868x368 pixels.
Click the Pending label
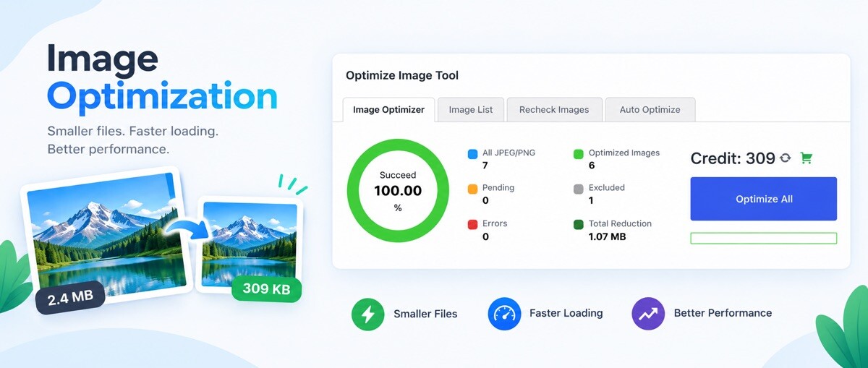[498, 188]
